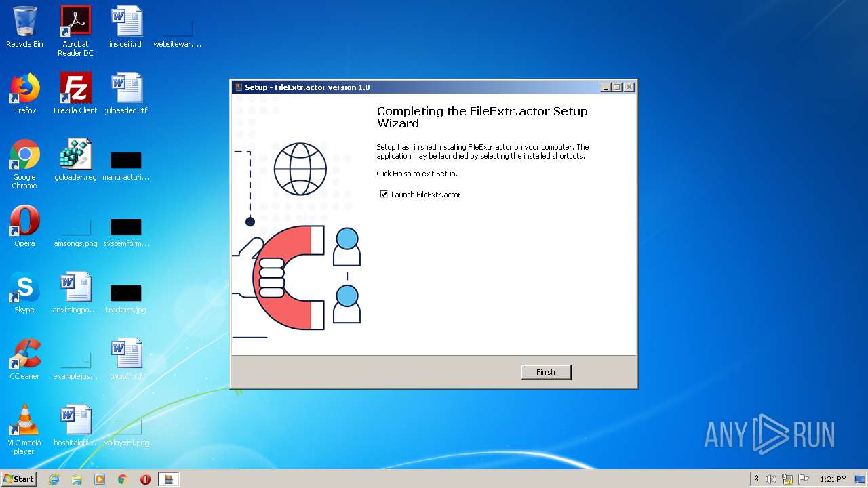Screen dimensions: 868x488
Task: Launch Chrome from the taskbar
Action: click(123, 479)
